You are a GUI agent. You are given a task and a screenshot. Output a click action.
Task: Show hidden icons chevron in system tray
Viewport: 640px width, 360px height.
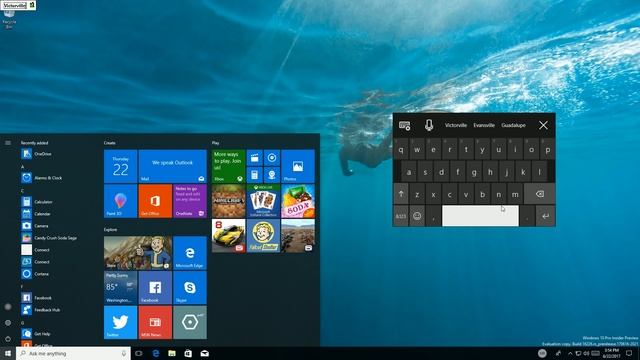click(570, 353)
